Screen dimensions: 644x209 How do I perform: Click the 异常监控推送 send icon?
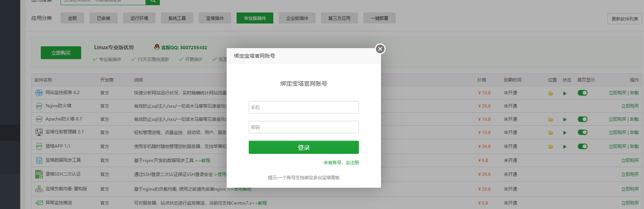(x=39, y=203)
